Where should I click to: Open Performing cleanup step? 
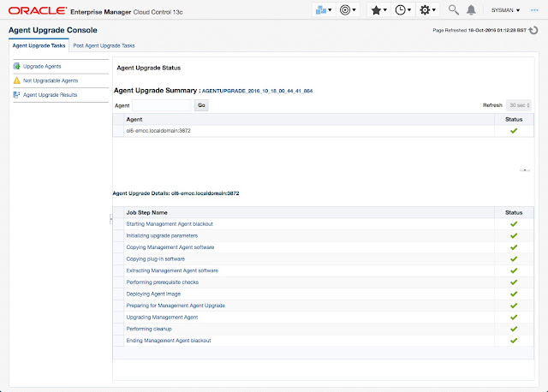[149, 329]
